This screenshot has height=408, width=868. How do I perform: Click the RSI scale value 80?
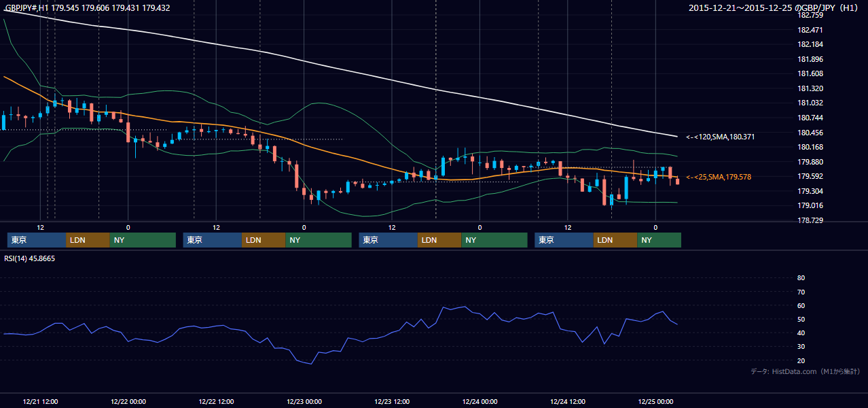click(x=801, y=278)
